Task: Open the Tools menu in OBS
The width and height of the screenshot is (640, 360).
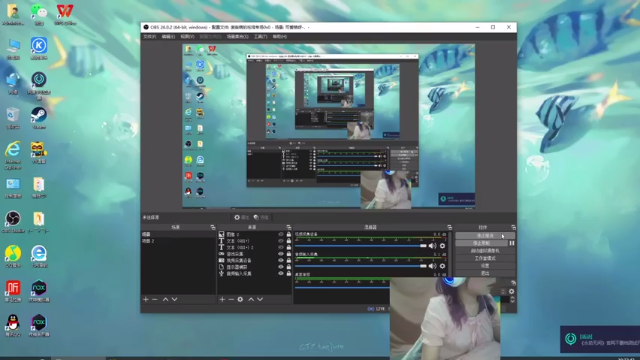Action: coord(260,37)
